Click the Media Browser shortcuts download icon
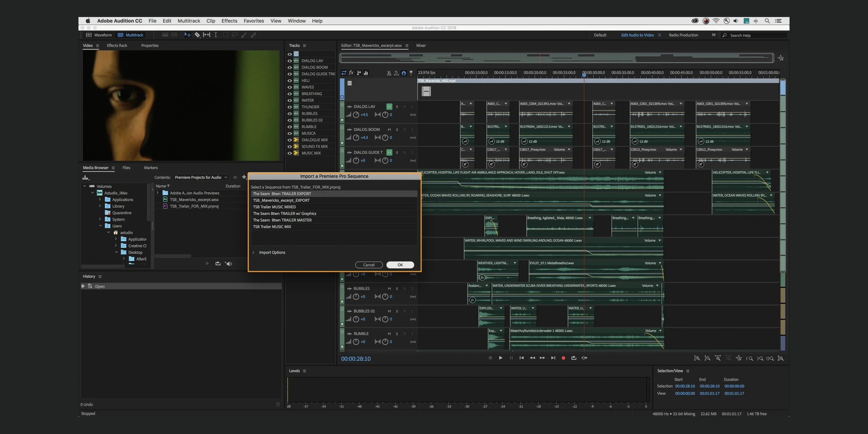Viewport: 868px width, 434px height. click(x=85, y=177)
